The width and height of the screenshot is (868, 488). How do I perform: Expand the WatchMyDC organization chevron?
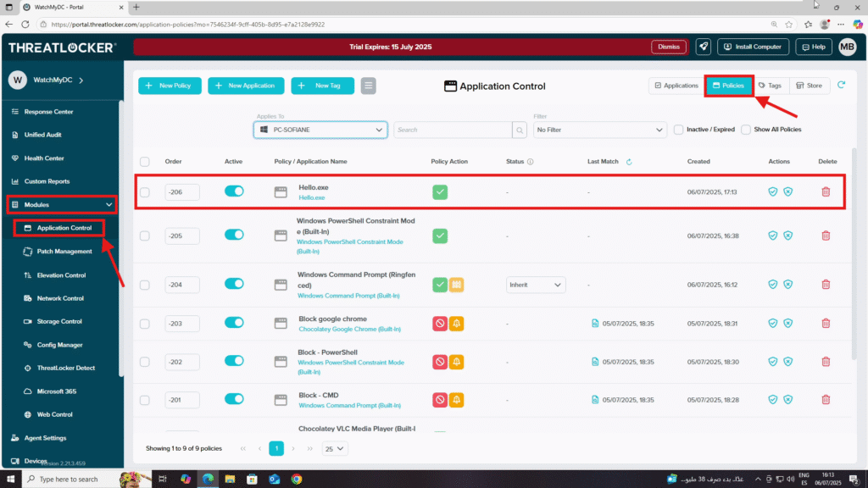tap(81, 80)
